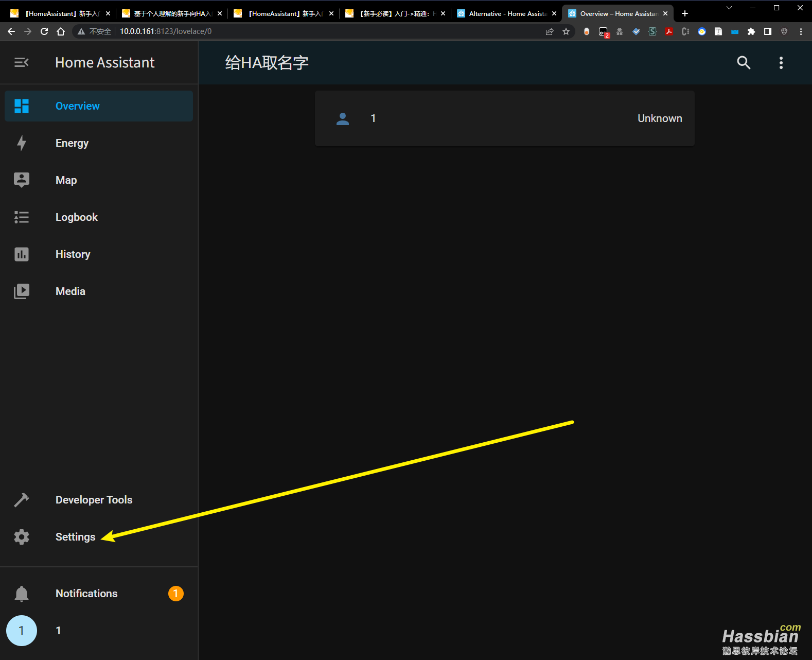Click the Media play icon
The image size is (812, 660).
pos(22,291)
